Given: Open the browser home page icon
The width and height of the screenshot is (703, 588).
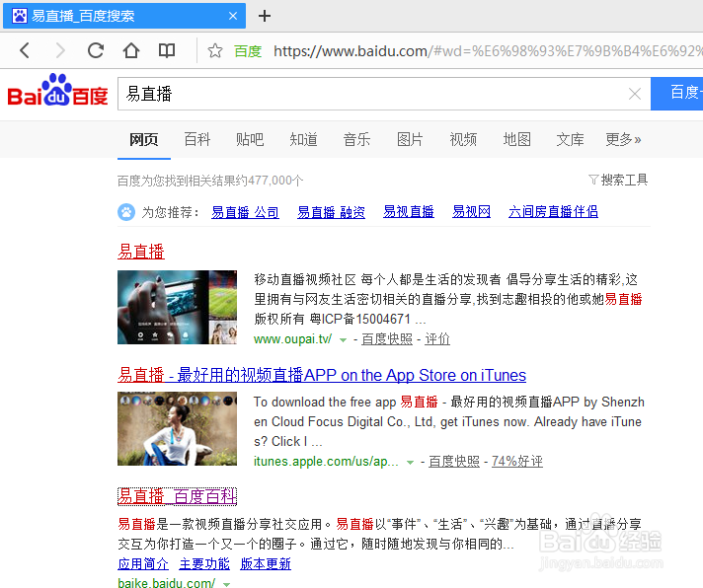Looking at the screenshot, I should pyautogui.click(x=131, y=50).
